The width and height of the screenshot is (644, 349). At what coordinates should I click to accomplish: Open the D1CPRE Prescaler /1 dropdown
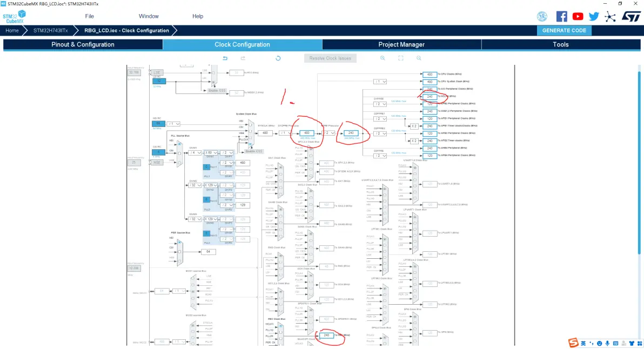click(284, 133)
